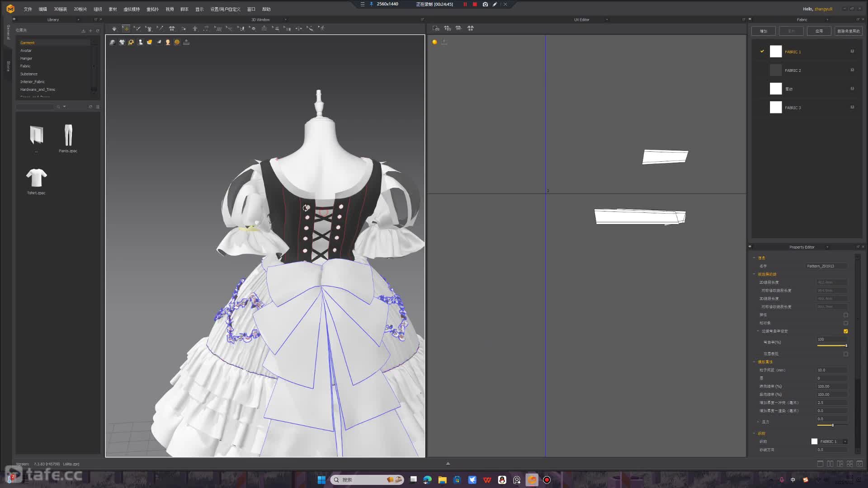
Task: Adjust the curvature percentage slider
Action: [x=832, y=346]
